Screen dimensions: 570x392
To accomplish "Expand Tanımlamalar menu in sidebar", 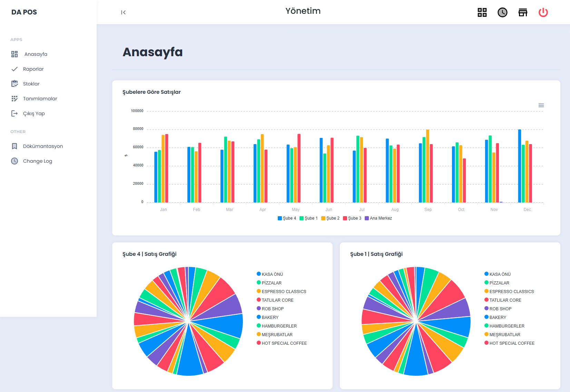I will click(40, 99).
